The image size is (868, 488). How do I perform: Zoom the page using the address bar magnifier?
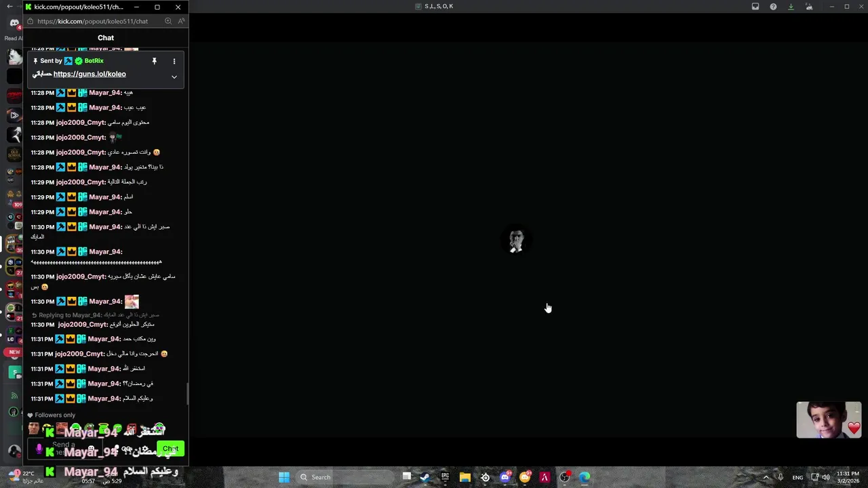(168, 21)
